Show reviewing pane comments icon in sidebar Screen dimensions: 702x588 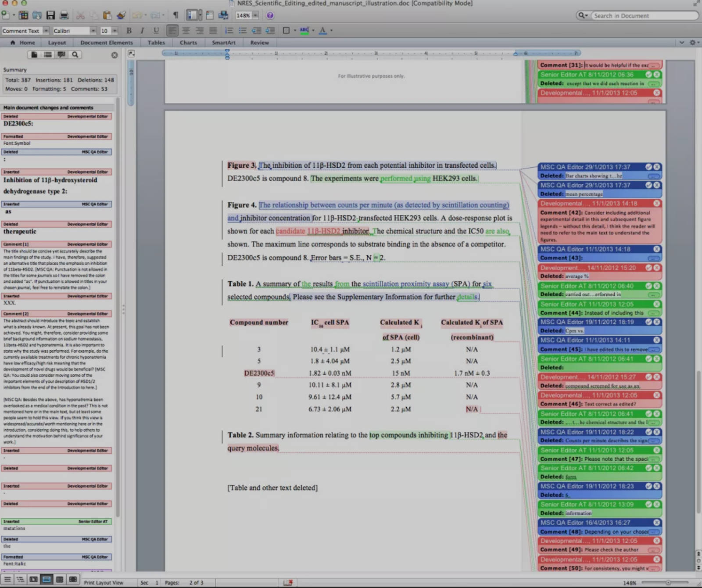[61, 54]
